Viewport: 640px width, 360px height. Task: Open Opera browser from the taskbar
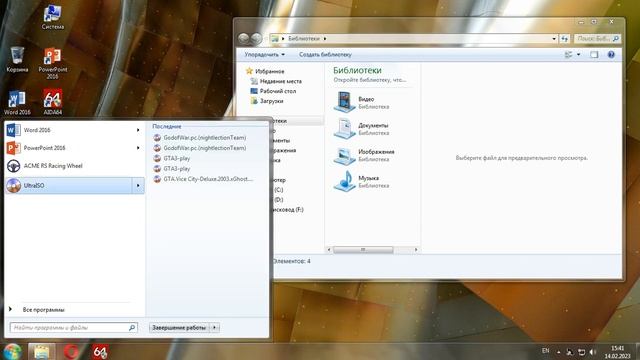pos(71,351)
